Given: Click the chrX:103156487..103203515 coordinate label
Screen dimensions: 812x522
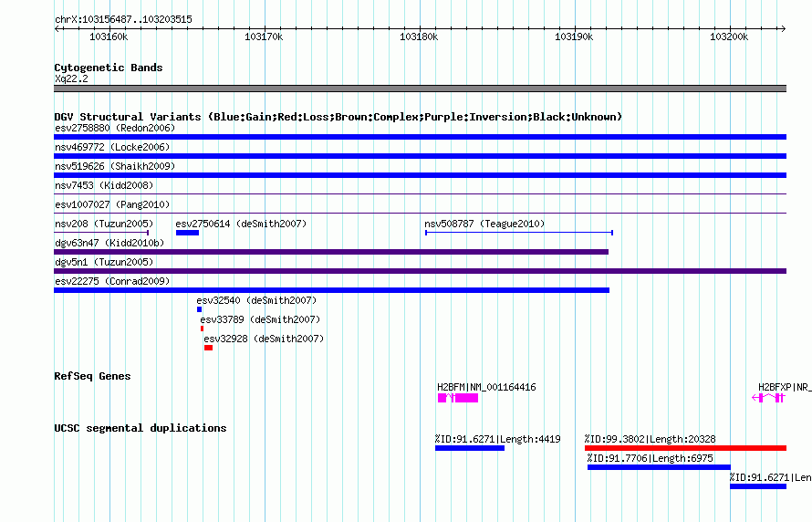Looking at the screenshot, I should [x=123, y=19].
